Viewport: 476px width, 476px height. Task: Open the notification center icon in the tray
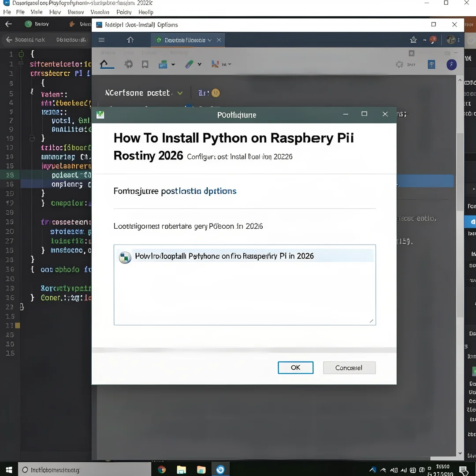click(464, 471)
